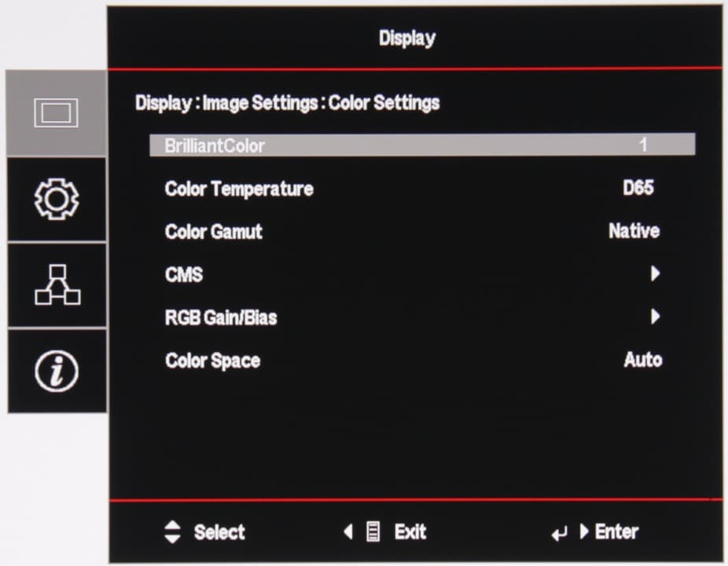Select the BrilliantColor row
Viewport: 728px width, 566px height.
(x=422, y=145)
